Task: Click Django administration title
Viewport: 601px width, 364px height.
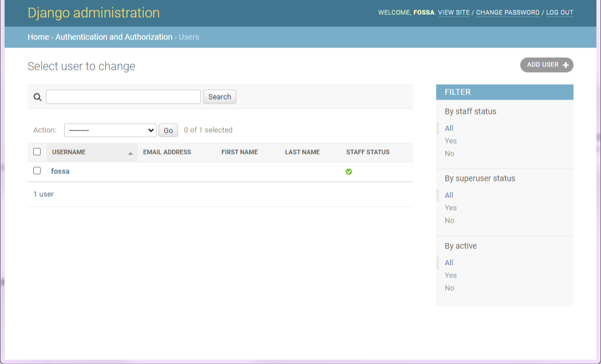Action: click(x=93, y=13)
